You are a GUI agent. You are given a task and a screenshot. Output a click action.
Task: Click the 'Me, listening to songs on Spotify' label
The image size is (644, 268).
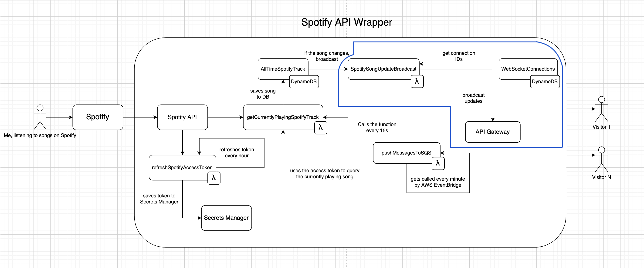(x=40, y=135)
